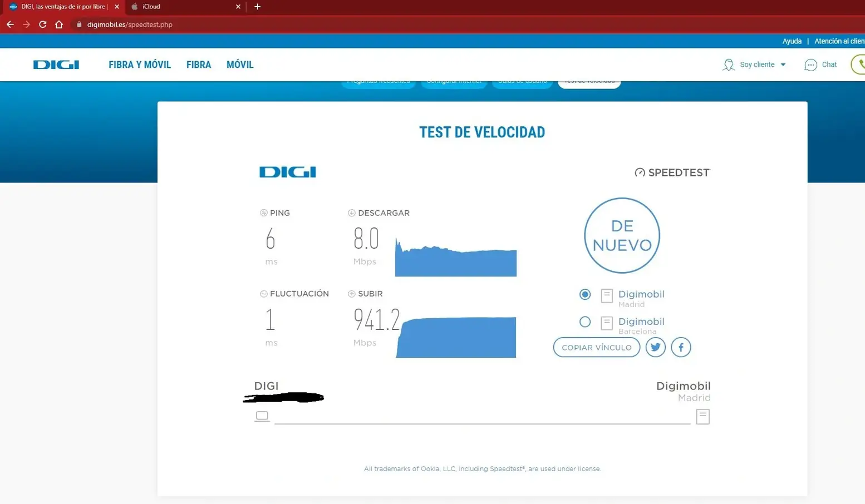The height and width of the screenshot is (504, 865).
Task: Click the download speed graph
Action: point(455,257)
